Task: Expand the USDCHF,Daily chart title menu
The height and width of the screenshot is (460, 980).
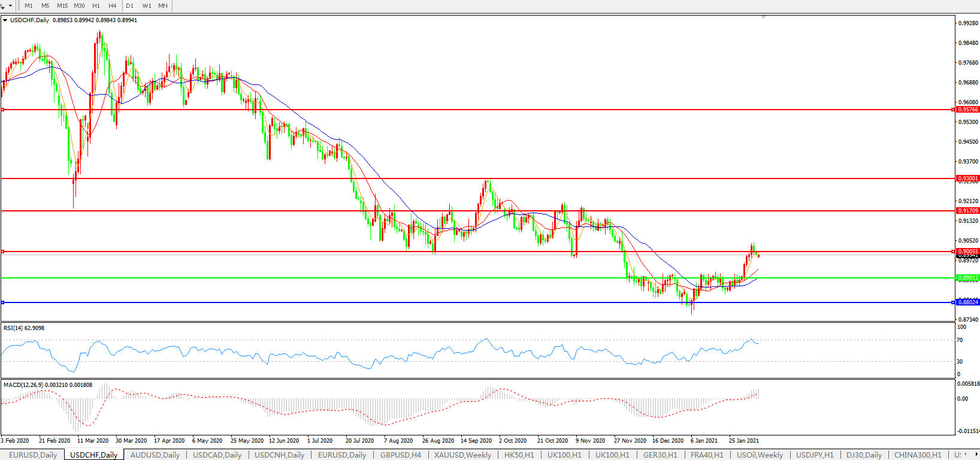Action: (5, 20)
